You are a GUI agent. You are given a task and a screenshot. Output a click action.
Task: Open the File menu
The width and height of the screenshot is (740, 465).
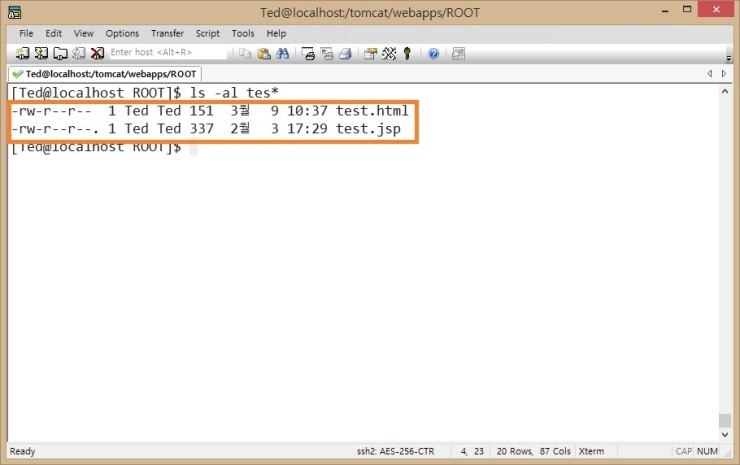26,33
